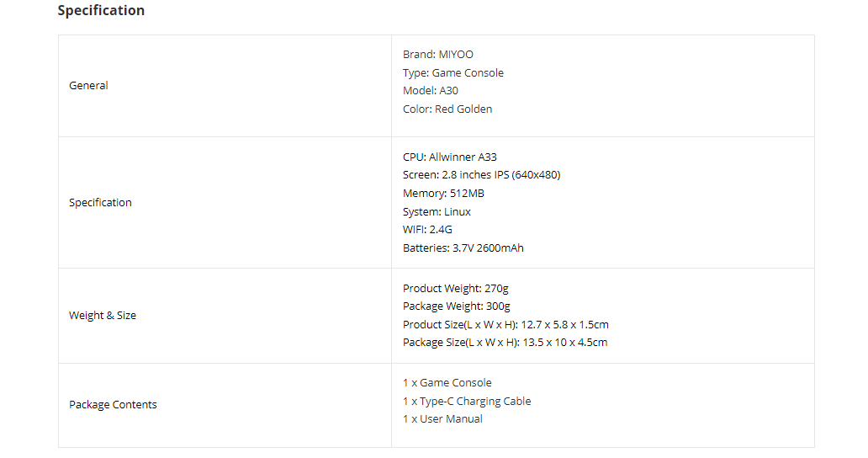This screenshot has width=868, height=458.
Task: Click the Brand: MIYOO text
Action: pyautogui.click(x=438, y=54)
